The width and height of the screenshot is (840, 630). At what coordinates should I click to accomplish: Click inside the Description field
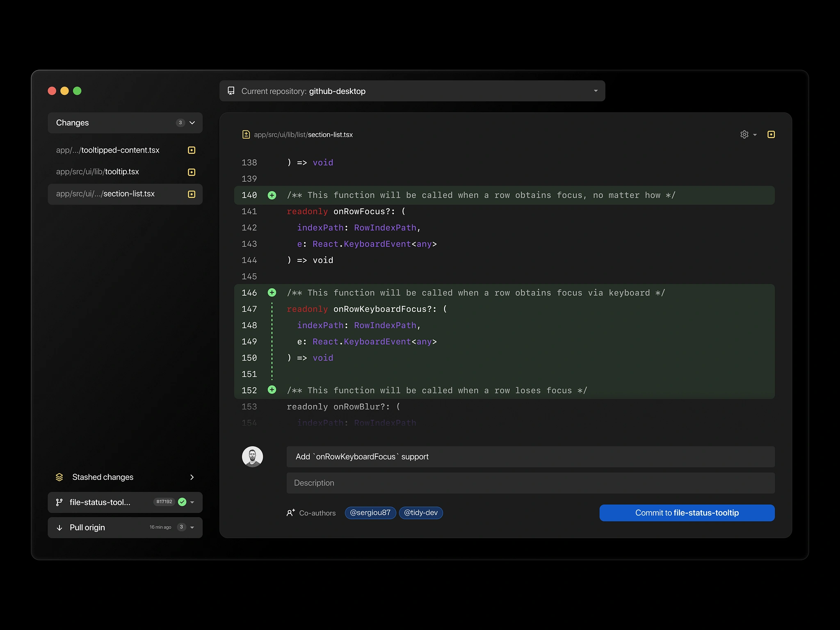point(451,483)
